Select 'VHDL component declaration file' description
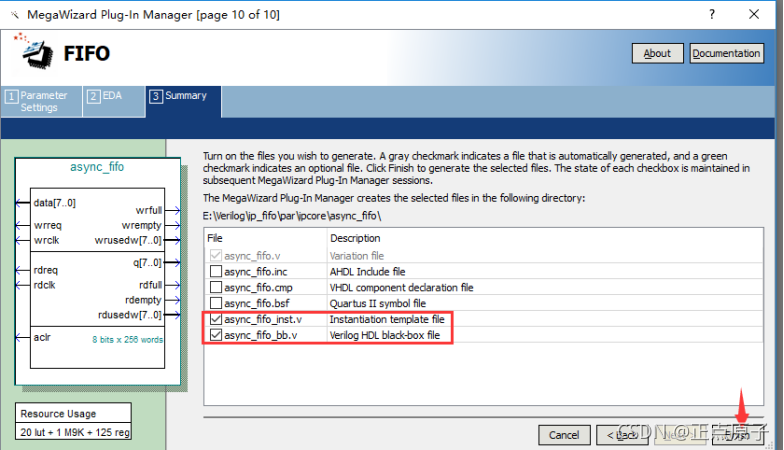The width and height of the screenshot is (784, 450). pyautogui.click(x=402, y=288)
